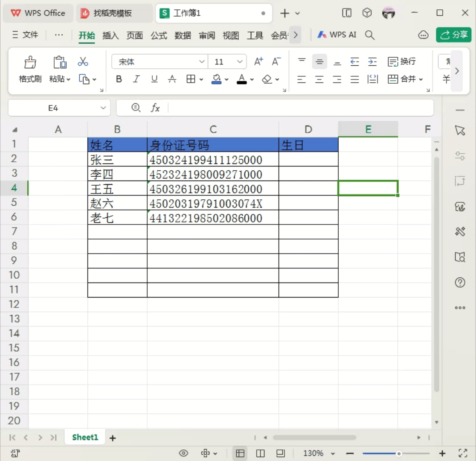Open the 公式 (Formulas) ribbon tab
Viewport: 476px width, 461px height.
[159, 35]
